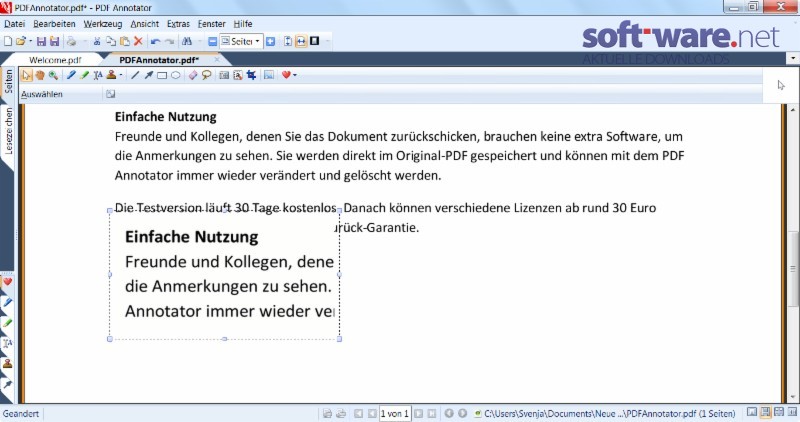Select the eraser tool

tap(193, 76)
